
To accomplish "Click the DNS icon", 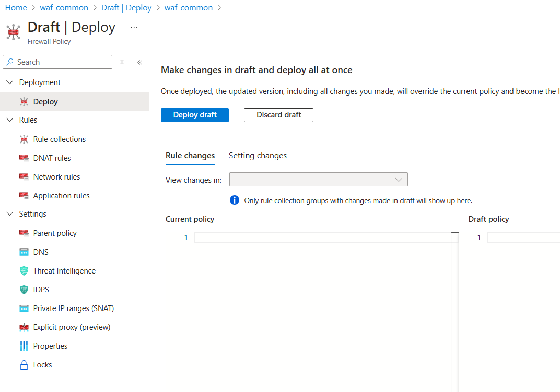I will (x=24, y=252).
